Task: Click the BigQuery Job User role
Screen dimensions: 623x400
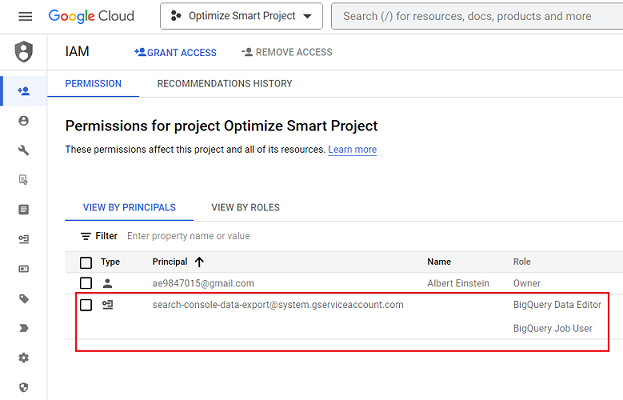Action: click(552, 329)
